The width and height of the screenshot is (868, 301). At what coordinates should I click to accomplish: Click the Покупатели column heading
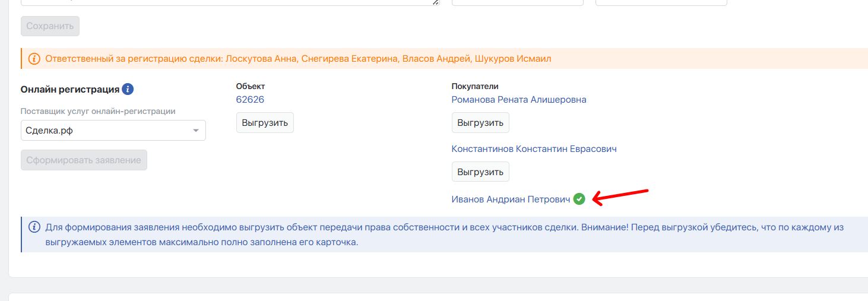click(475, 87)
